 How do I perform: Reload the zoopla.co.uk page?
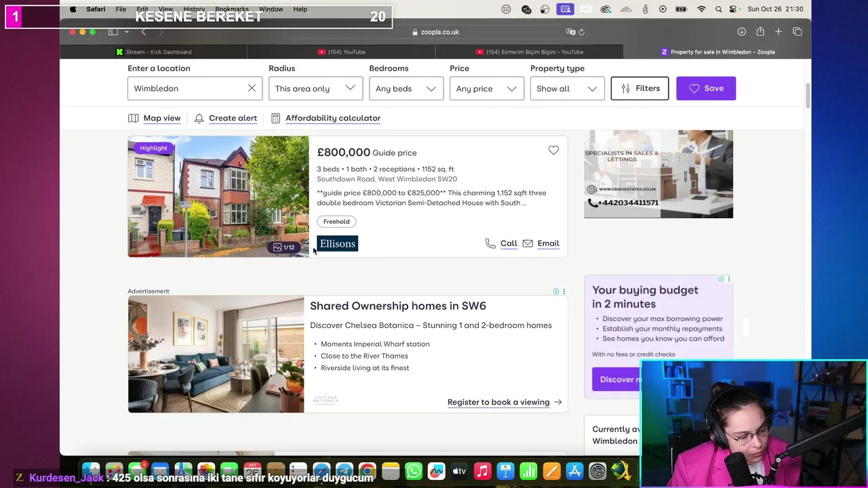pyautogui.click(x=581, y=32)
